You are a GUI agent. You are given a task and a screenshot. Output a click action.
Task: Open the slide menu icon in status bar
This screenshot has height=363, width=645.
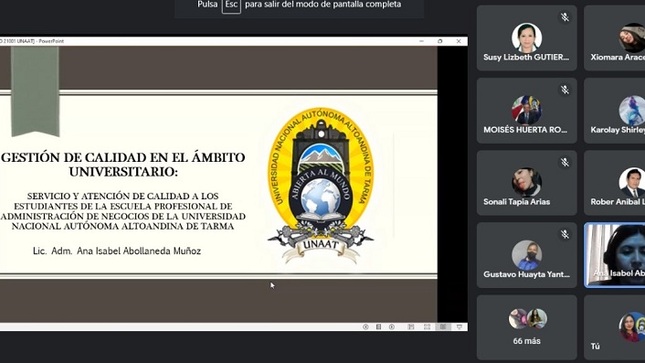[378, 327]
